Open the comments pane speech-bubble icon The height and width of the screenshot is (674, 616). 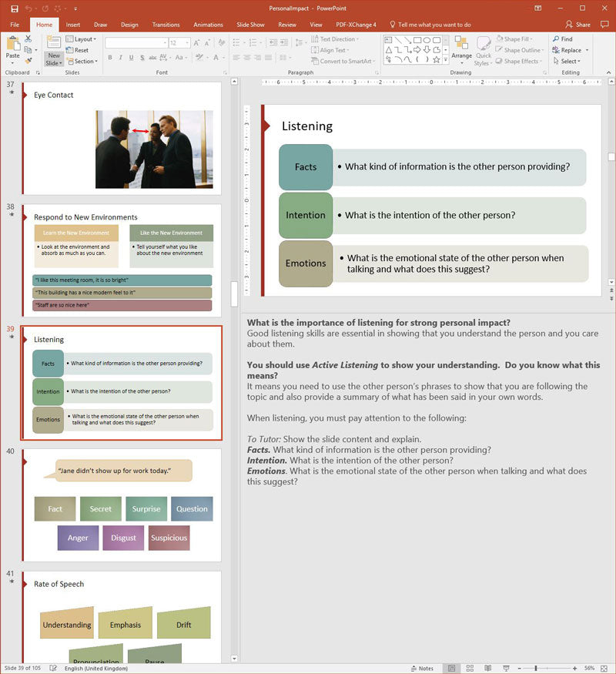coord(604,25)
